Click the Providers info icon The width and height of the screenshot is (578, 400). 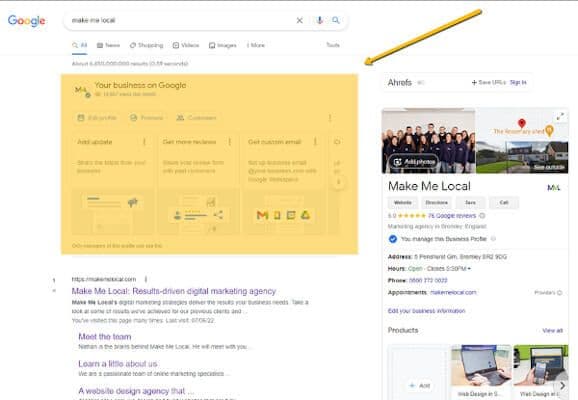tap(560, 293)
